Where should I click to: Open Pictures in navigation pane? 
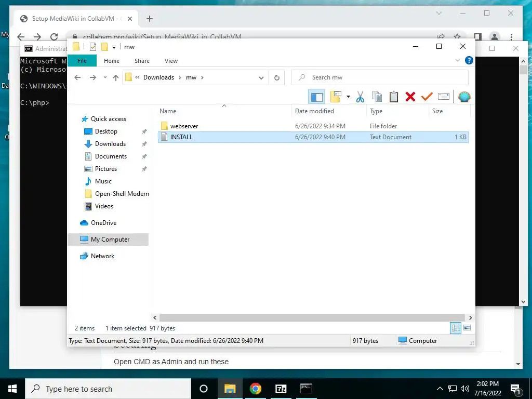pyautogui.click(x=106, y=169)
